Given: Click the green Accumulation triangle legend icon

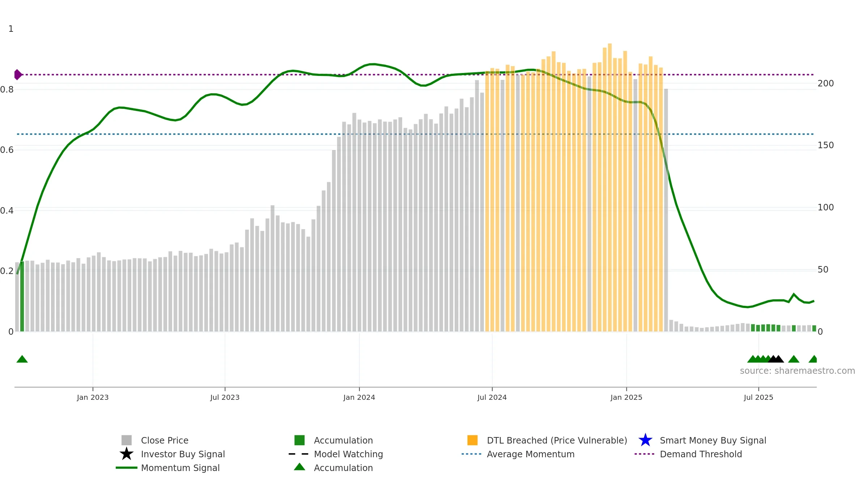Looking at the screenshot, I should (299, 467).
